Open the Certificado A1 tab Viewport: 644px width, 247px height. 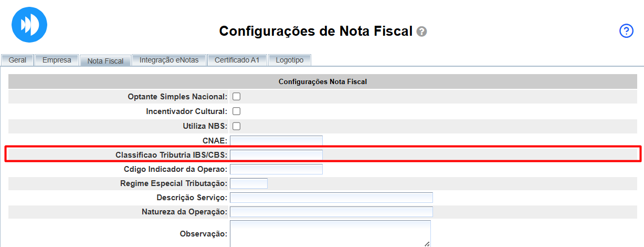pyautogui.click(x=237, y=60)
